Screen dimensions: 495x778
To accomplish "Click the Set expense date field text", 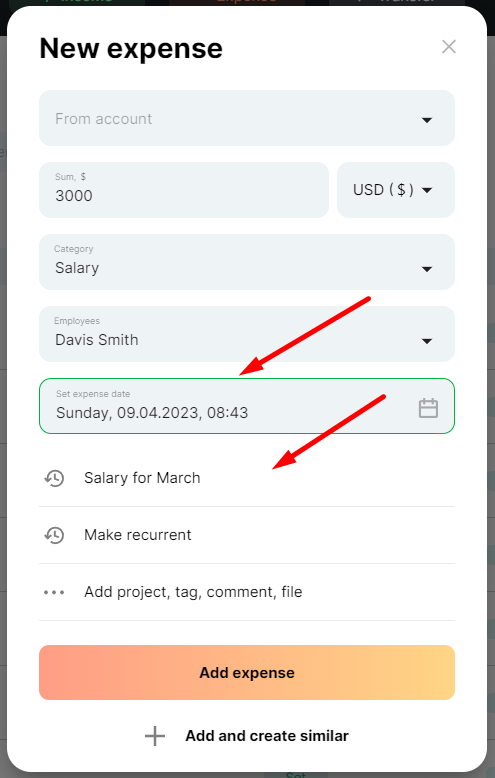I will 152,413.
